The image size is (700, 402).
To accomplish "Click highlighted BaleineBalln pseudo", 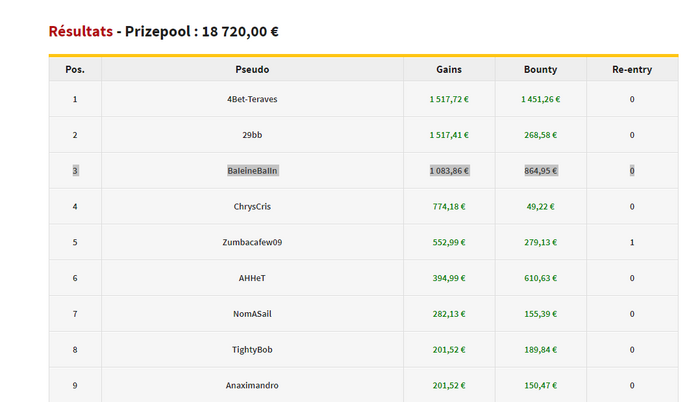I will [x=252, y=171].
